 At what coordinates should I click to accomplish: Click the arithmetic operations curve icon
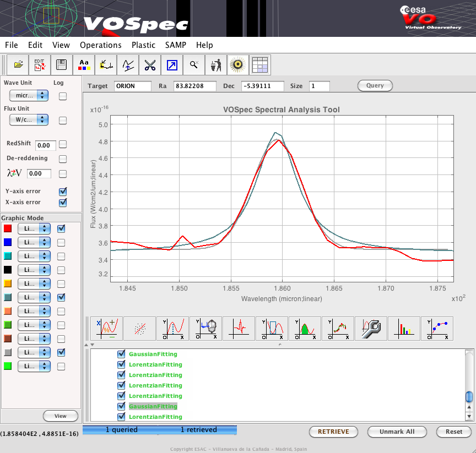pos(106,329)
